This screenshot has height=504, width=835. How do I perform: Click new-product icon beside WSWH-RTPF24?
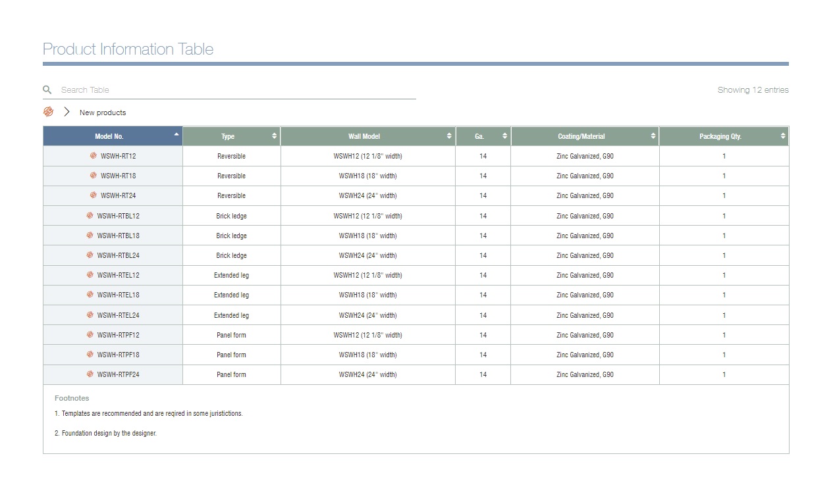pyautogui.click(x=90, y=374)
